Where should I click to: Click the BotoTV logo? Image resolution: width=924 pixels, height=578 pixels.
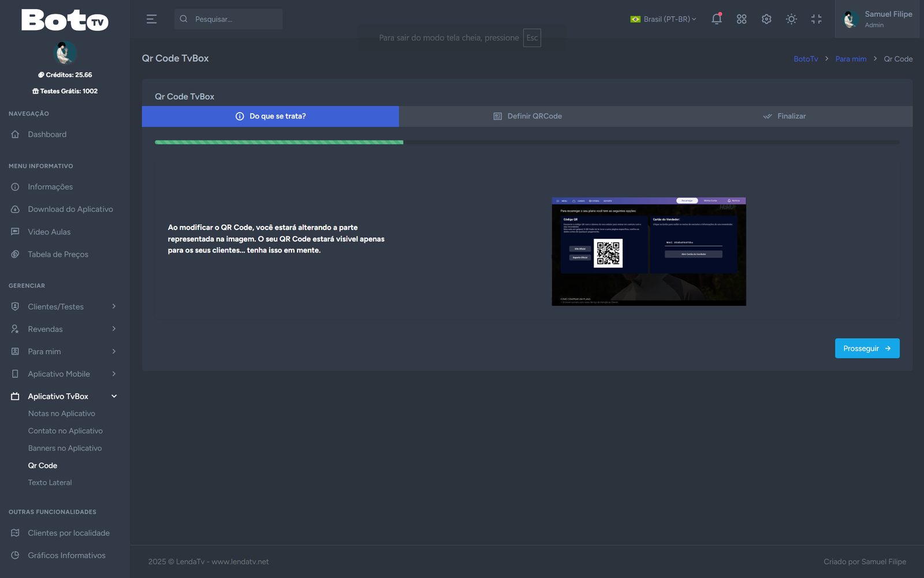[65, 20]
